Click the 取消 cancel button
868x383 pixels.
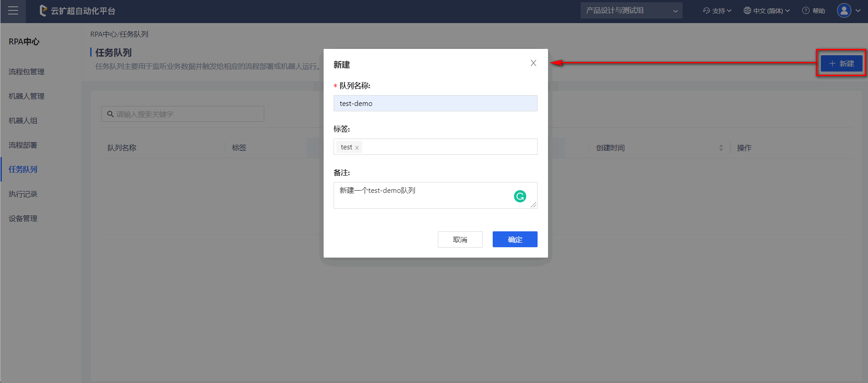[x=460, y=239]
